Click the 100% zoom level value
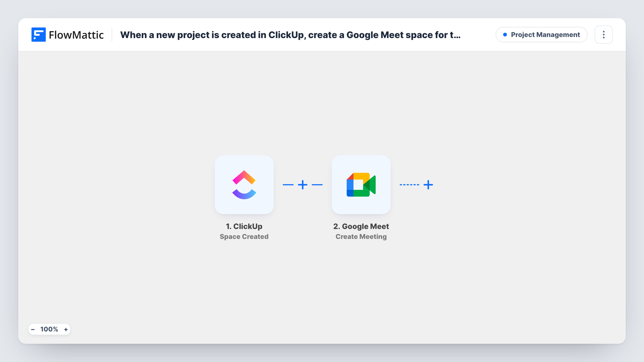644x362 pixels. point(49,329)
